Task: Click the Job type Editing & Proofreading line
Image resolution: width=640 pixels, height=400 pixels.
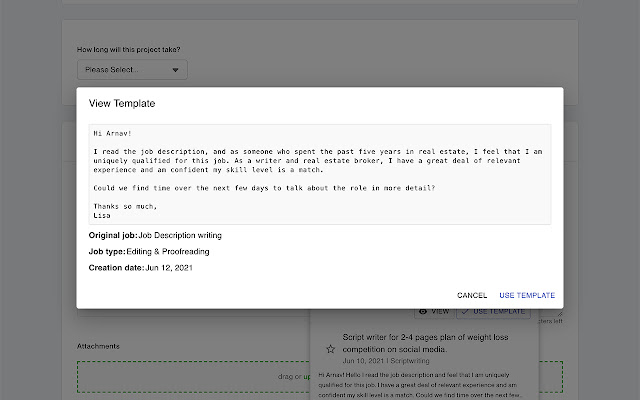Action: (149, 251)
